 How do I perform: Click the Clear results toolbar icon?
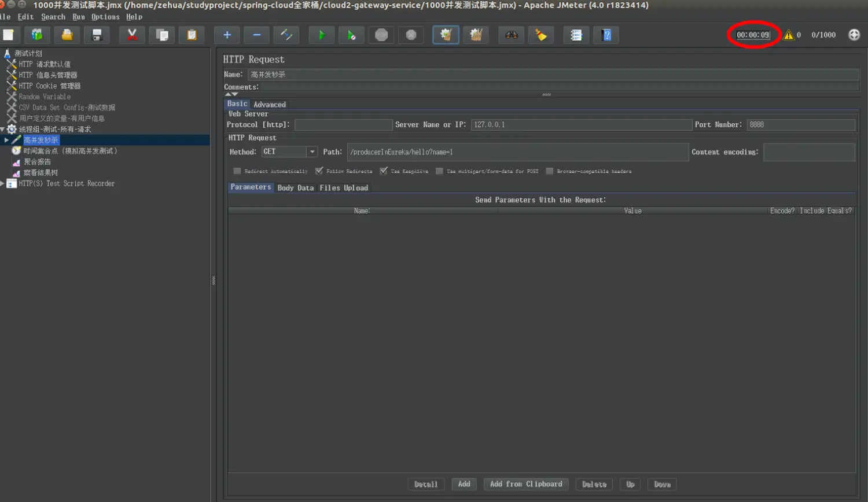(x=446, y=35)
